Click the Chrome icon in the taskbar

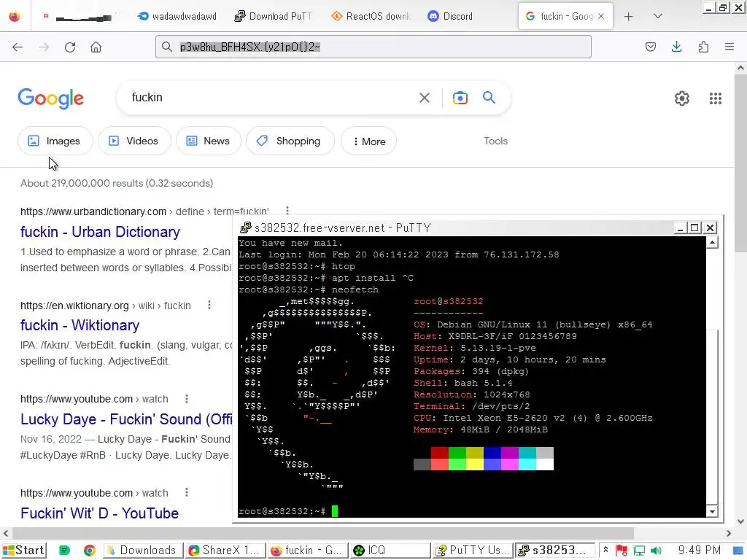(89, 551)
